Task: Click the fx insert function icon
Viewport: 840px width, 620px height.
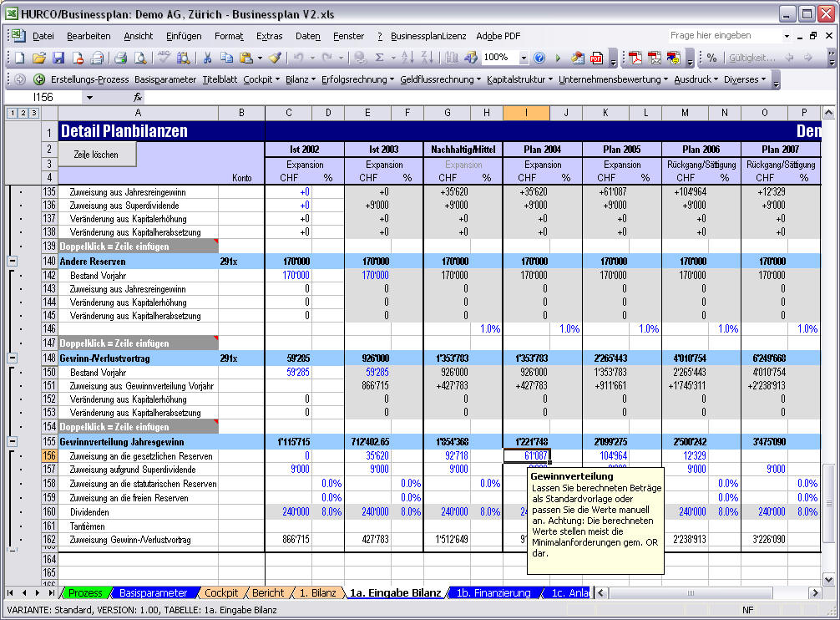Action: pos(138,97)
